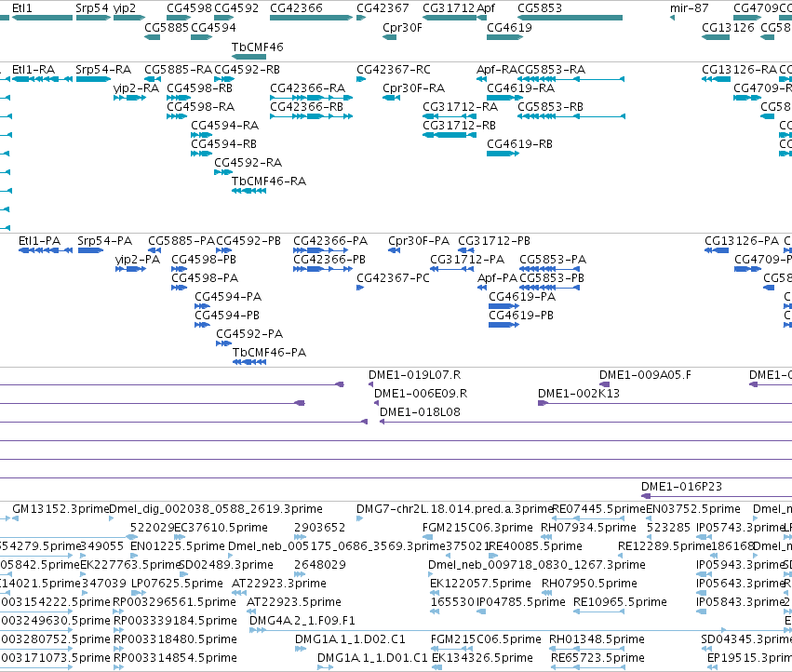Open EST EN03752.5prime
792x672 pixels.
tap(650, 518)
